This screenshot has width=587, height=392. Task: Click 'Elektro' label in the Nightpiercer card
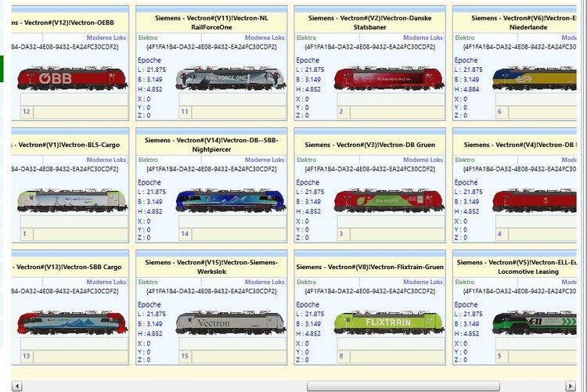[148, 160]
